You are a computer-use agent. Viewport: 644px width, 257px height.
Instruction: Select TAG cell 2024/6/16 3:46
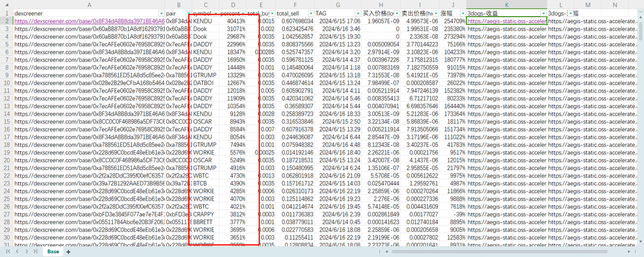coord(338,29)
